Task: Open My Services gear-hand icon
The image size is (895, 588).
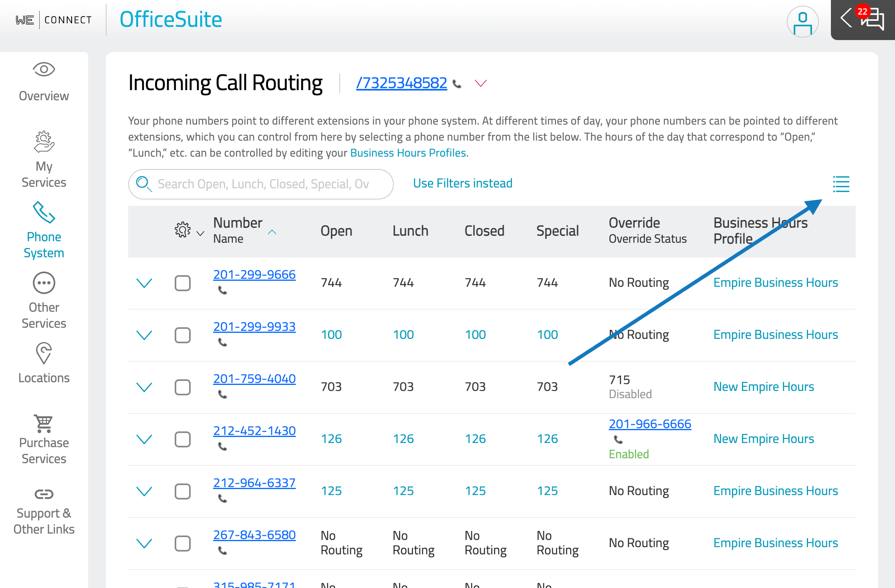Action: pos(44,142)
